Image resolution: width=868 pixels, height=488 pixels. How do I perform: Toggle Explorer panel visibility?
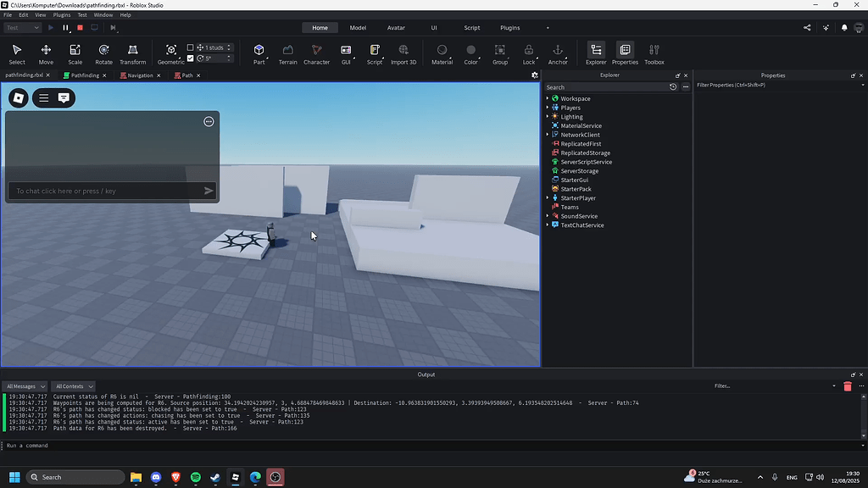pos(596,53)
